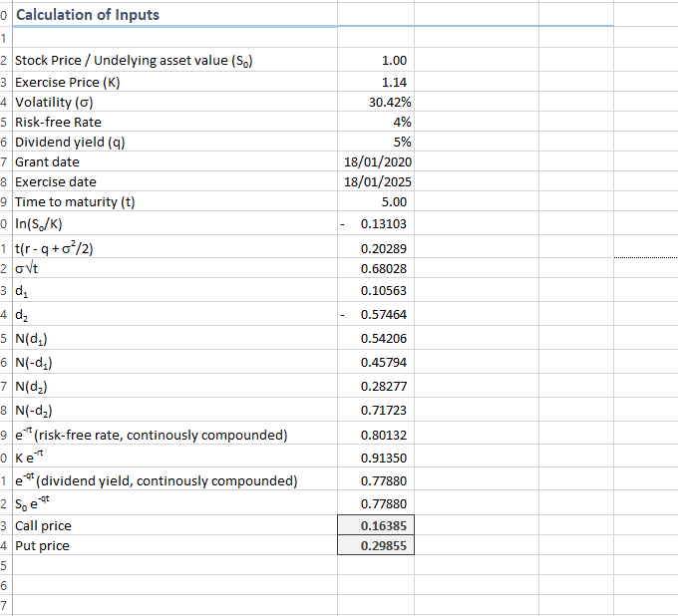
Task: Select the value 0.28277
Action: 376,386
